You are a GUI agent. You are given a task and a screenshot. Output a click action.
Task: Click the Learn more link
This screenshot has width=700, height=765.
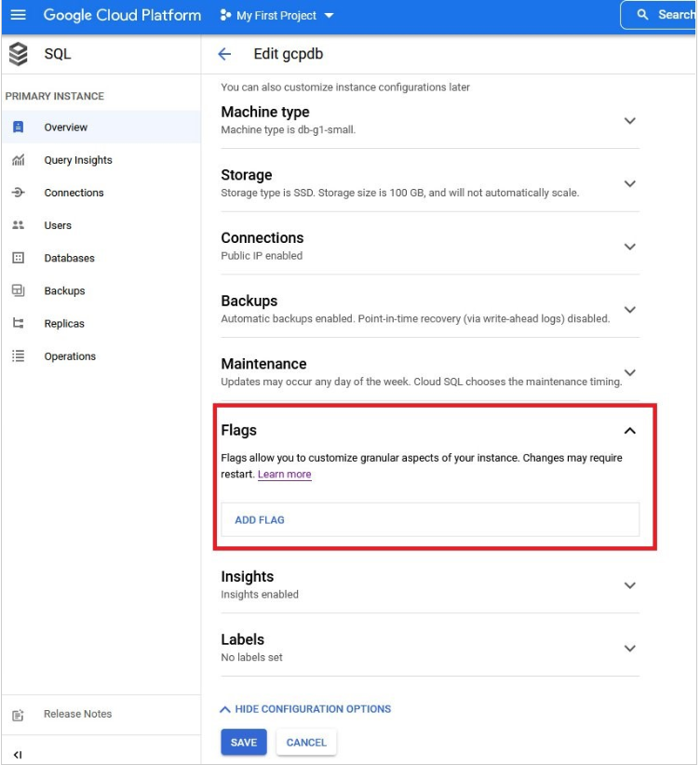tap(285, 475)
